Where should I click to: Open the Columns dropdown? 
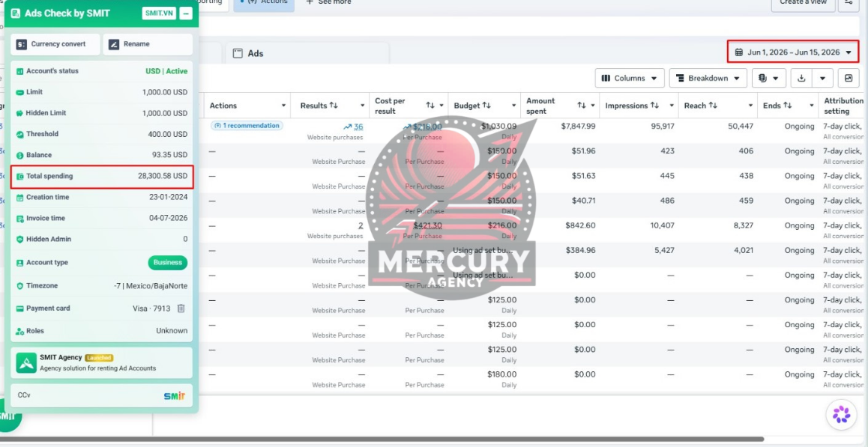coord(630,78)
